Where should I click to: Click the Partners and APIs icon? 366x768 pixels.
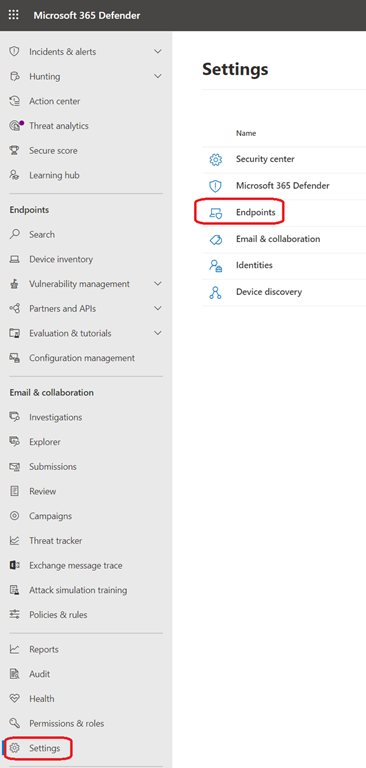coord(14,309)
